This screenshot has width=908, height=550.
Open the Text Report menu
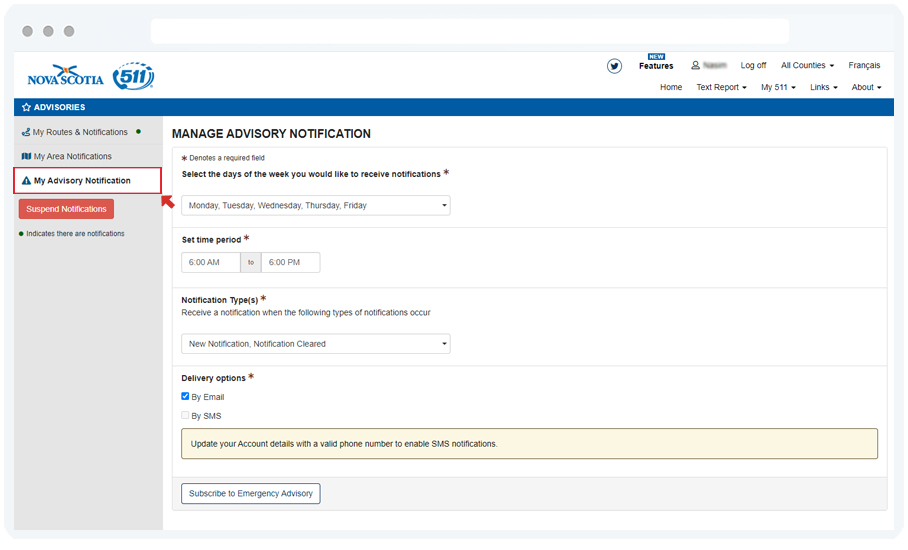pyautogui.click(x=722, y=88)
